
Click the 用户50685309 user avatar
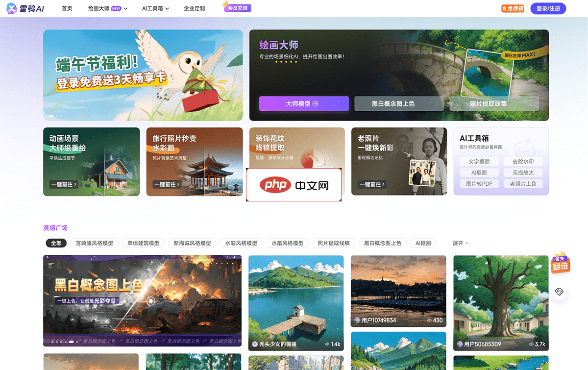point(460,345)
